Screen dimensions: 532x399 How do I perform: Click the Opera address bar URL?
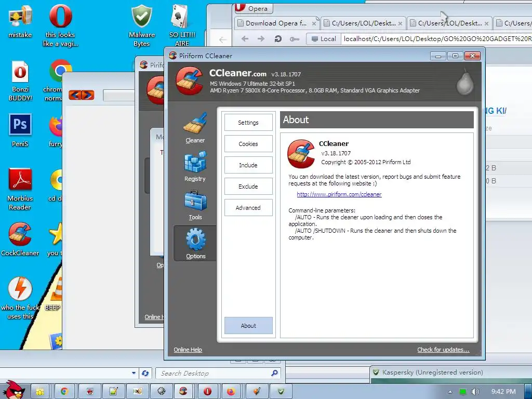click(x=437, y=38)
